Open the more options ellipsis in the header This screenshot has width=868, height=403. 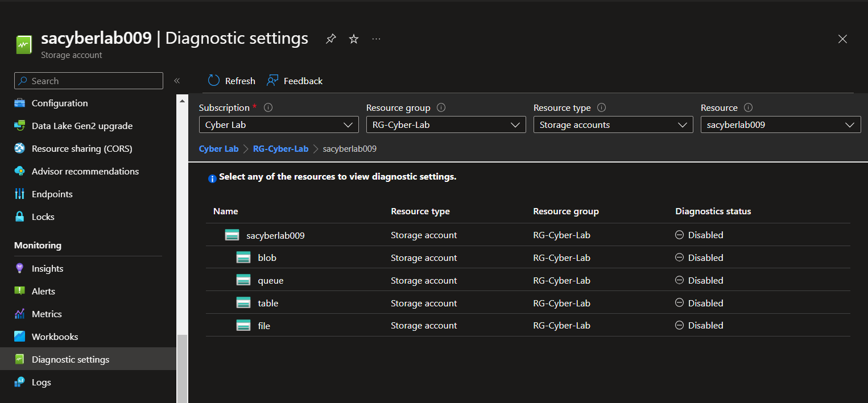coord(376,39)
